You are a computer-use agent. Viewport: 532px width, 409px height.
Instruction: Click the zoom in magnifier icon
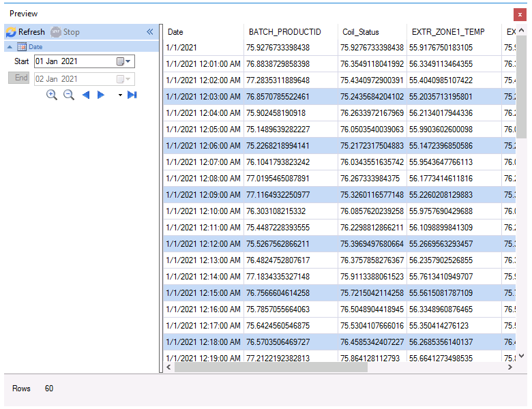pyautogui.click(x=52, y=95)
